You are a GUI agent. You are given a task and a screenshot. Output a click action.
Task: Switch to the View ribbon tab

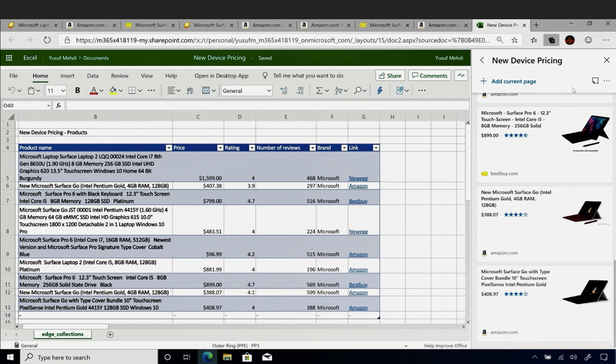pos(147,76)
